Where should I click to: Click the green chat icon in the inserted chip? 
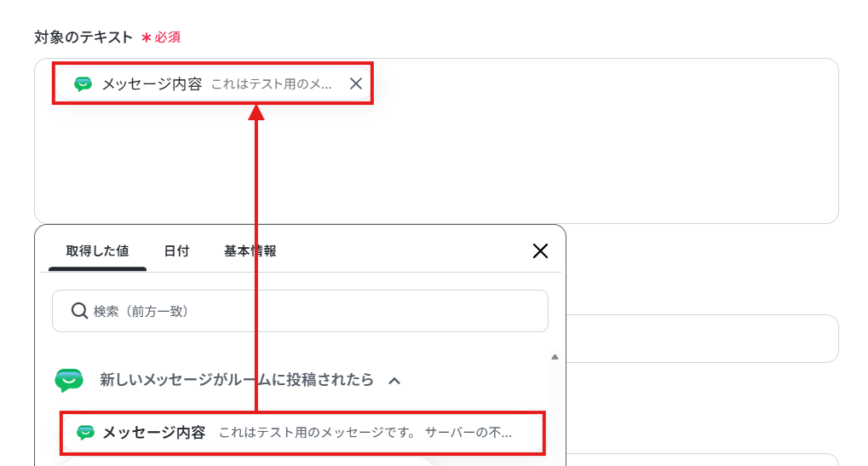(x=83, y=84)
